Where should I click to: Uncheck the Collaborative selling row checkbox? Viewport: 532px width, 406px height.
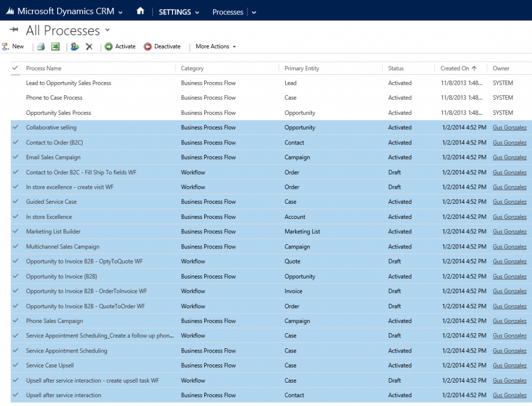[14, 127]
